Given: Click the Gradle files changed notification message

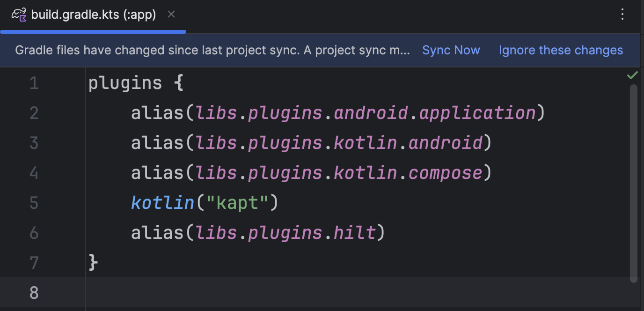Looking at the screenshot, I should [x=212, y=50].
